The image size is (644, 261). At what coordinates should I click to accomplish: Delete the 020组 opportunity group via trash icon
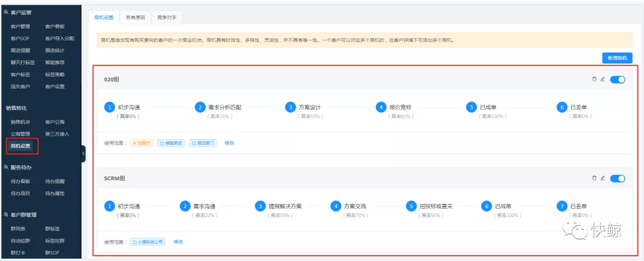pyautogui.click(x=594, y=79)
